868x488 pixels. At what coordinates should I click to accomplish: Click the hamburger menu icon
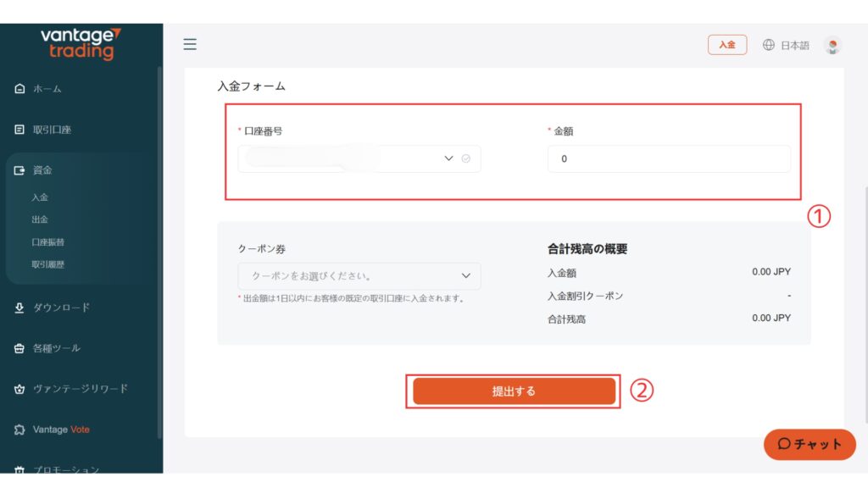(190, 44)
